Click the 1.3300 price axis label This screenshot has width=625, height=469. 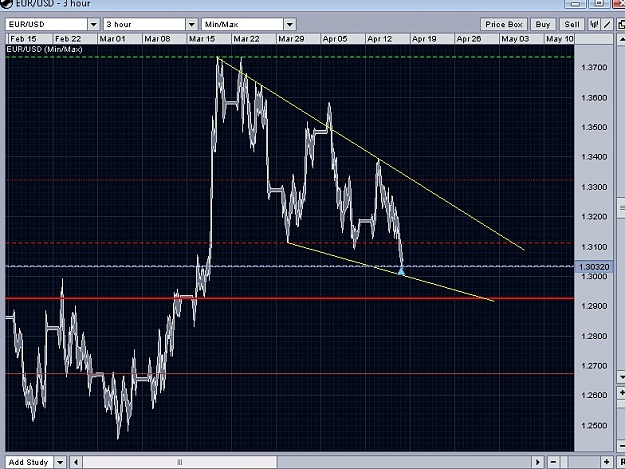(594, 187)
